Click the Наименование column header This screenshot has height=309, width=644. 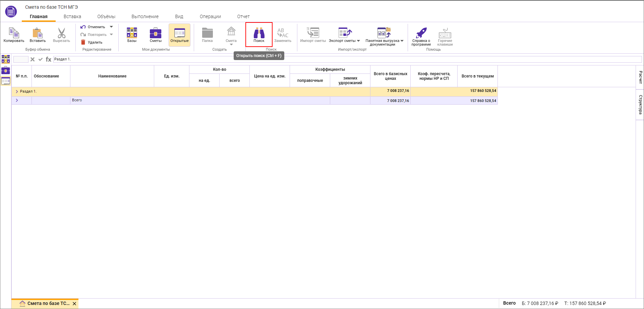pyautogui.click(x=112, y=76)
